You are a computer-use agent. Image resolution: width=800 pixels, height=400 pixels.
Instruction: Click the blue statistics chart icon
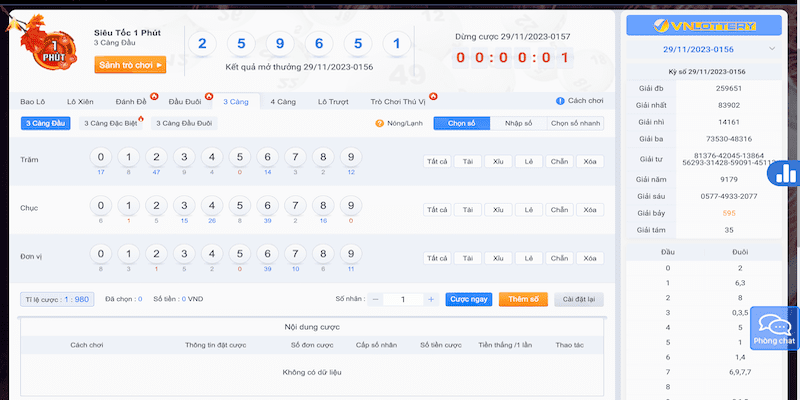pos(784,174)
